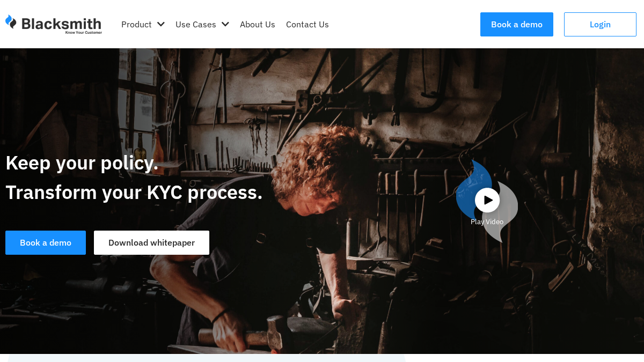Viewport: 644px width, 362px height.
Task: Go to About Us page
Action: [258, 24]
